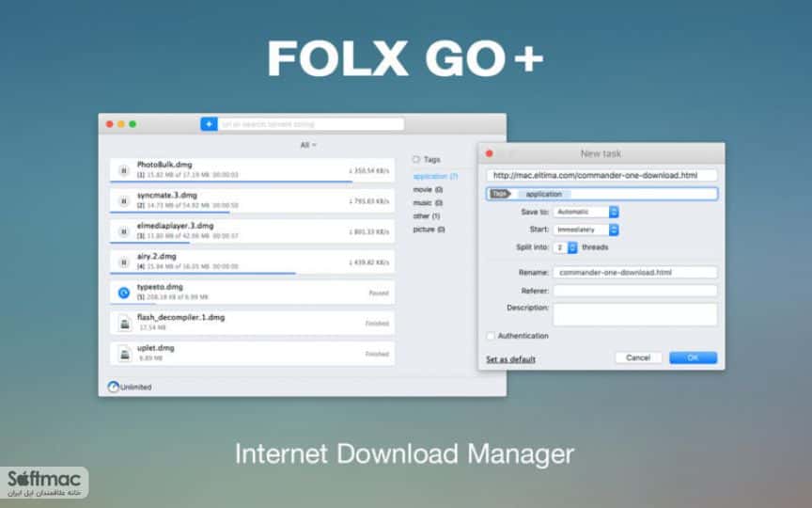The height and width of the screenshot is (508, 812).
Task: Open the Start Immediately dropdown
Action: (x=586, y=230)
